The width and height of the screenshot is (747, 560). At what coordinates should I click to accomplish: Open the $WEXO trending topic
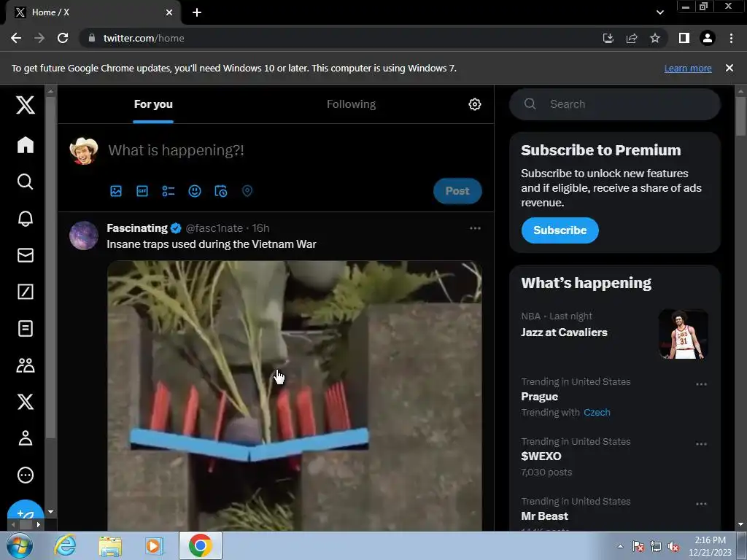coord(541,456)
